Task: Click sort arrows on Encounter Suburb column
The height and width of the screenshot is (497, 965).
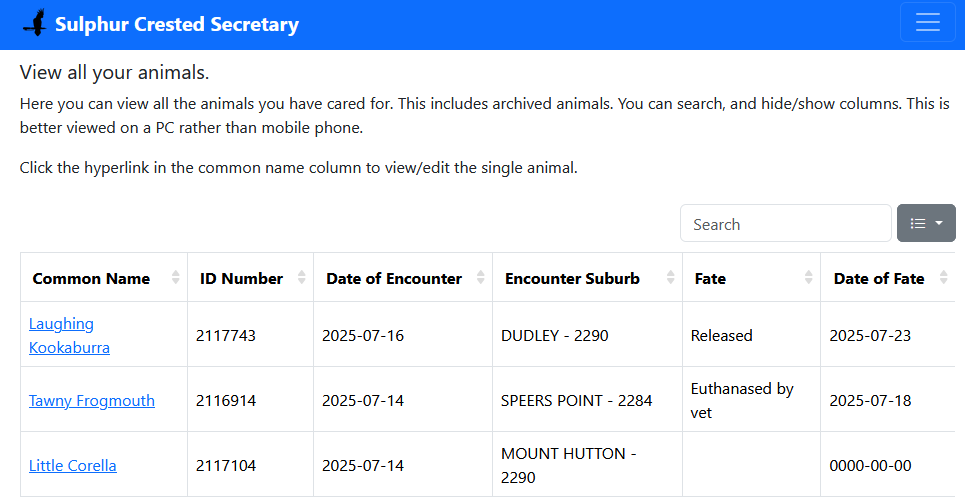Action: coord(671,278)
